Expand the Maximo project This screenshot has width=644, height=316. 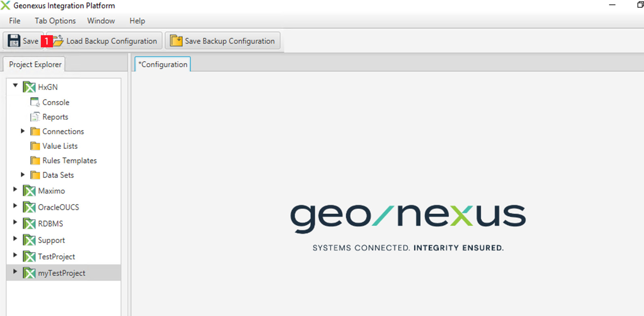(15, 189)
